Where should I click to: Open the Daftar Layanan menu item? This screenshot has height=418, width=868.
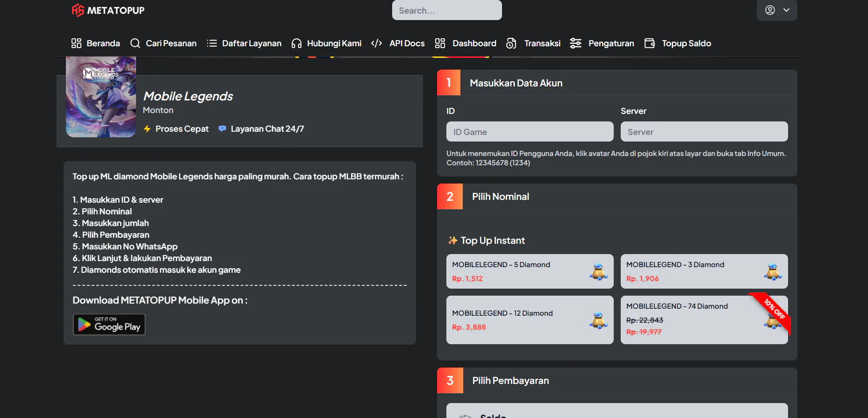coord(244,43)
